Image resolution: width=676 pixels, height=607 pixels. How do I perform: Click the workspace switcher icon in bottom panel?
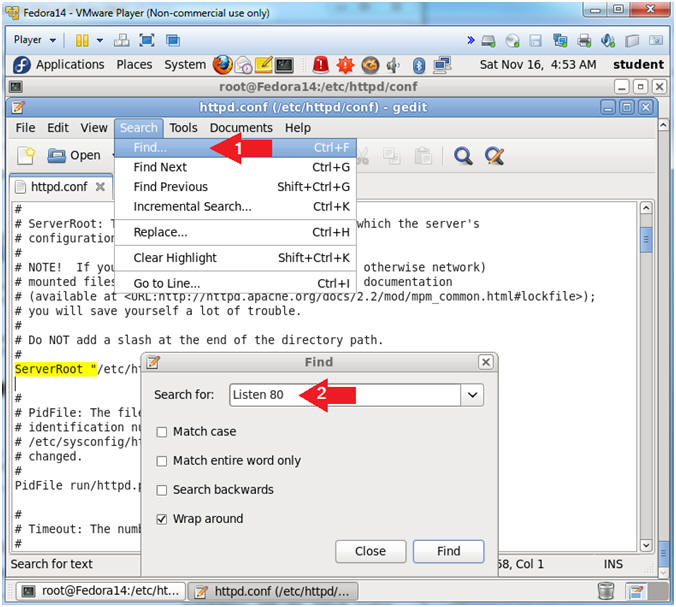(635, 591)
